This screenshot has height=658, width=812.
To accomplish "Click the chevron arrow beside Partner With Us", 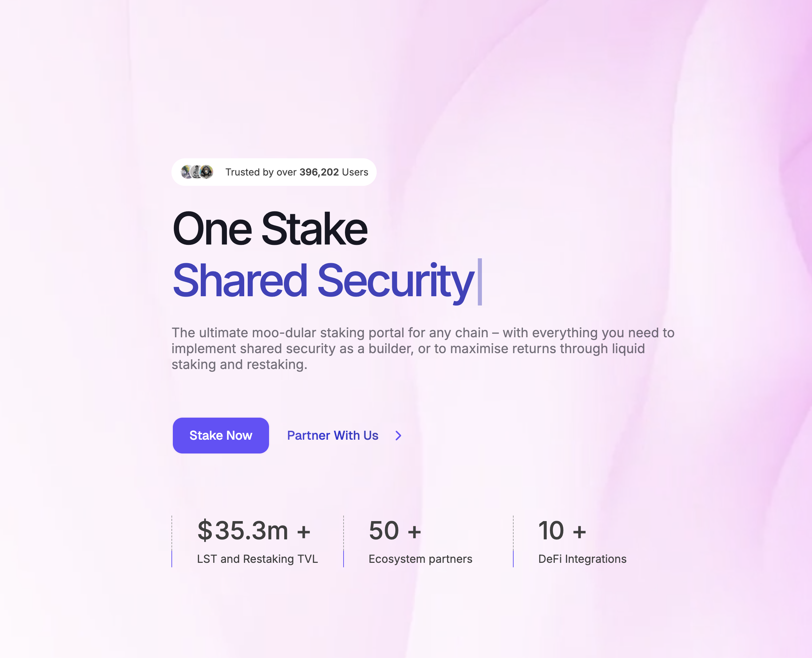I will [x=398, y=436].
